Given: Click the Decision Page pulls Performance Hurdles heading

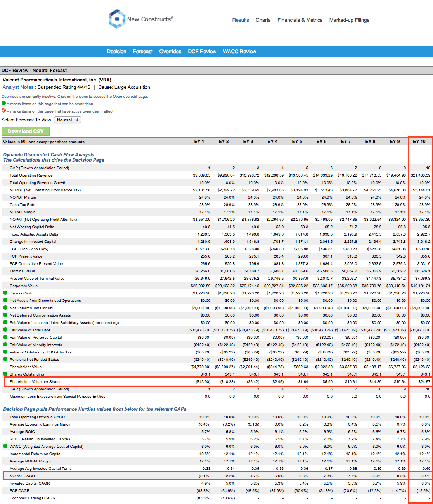Looking at the screenshot, I should pyautogui.click(x=95, y=409).
